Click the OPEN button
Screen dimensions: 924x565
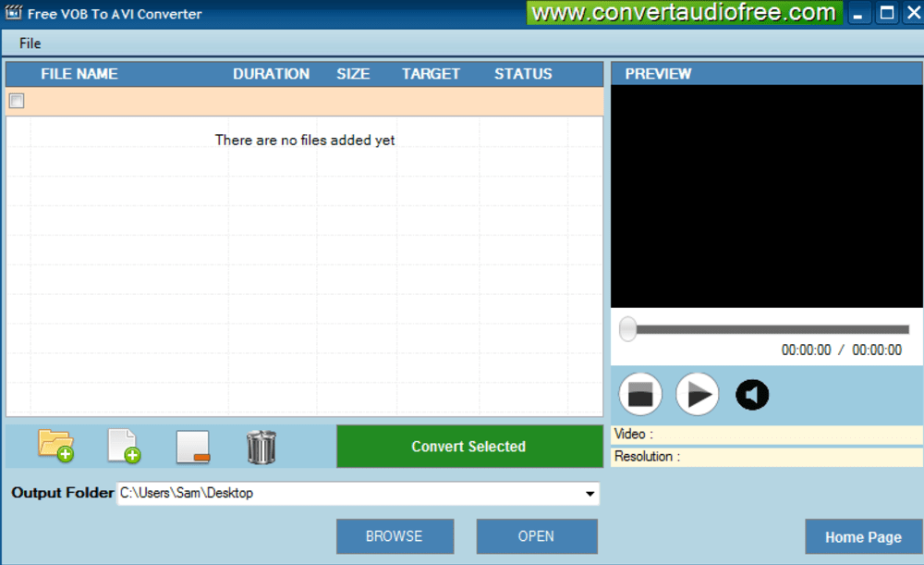536,535
